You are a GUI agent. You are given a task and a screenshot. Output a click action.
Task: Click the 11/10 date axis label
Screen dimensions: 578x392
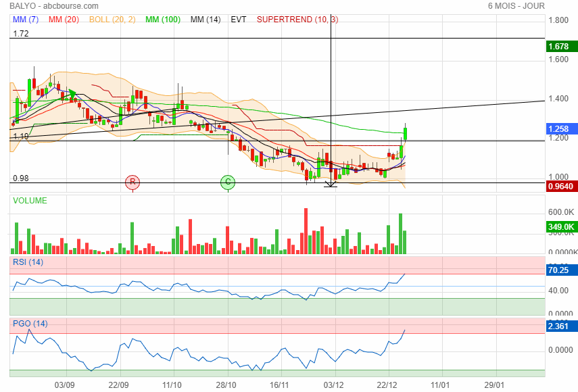coord(172,385)
